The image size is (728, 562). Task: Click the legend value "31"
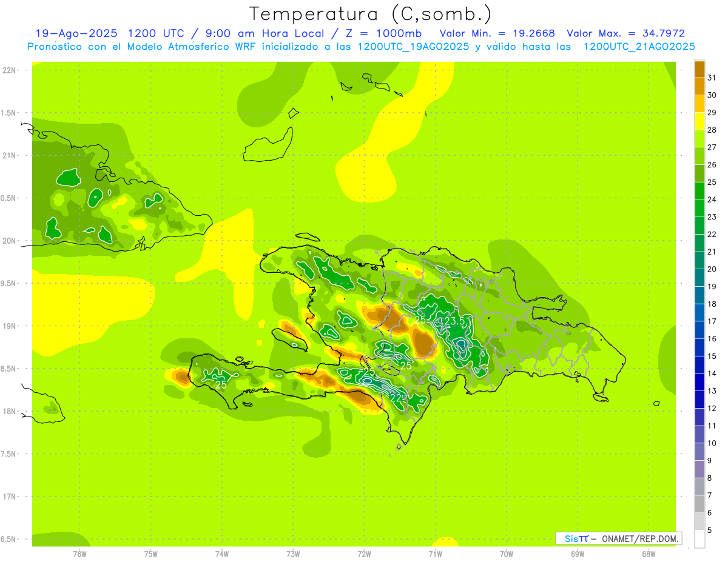(712, 78)
